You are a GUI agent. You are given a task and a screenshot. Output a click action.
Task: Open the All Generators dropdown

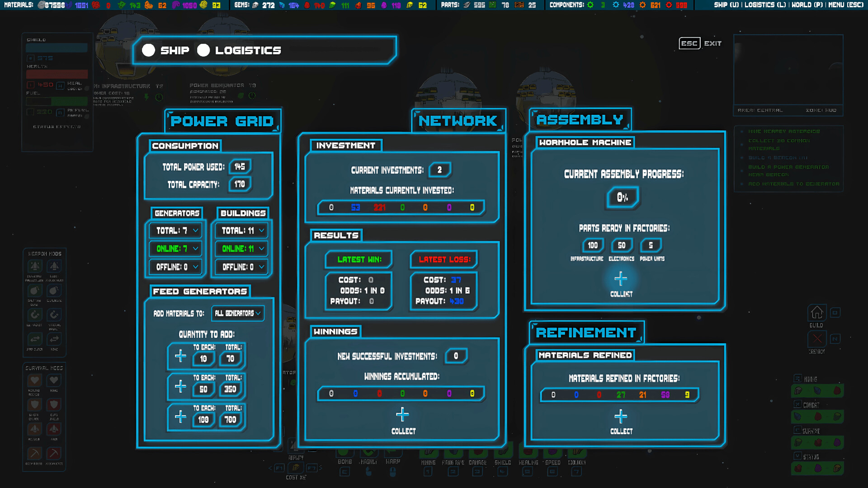pyautogui.click(x=238, y=313)
